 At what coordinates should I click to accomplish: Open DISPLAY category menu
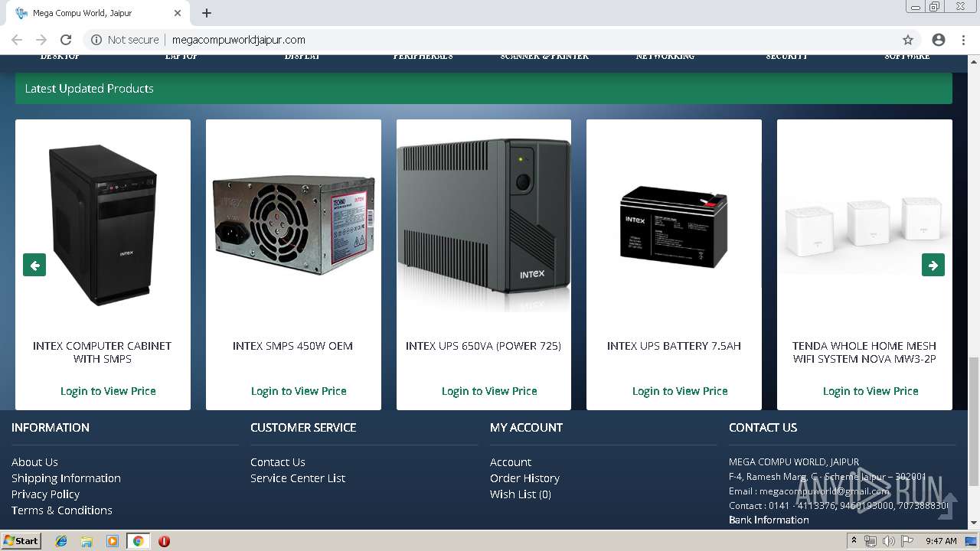[x=302, y=57]
